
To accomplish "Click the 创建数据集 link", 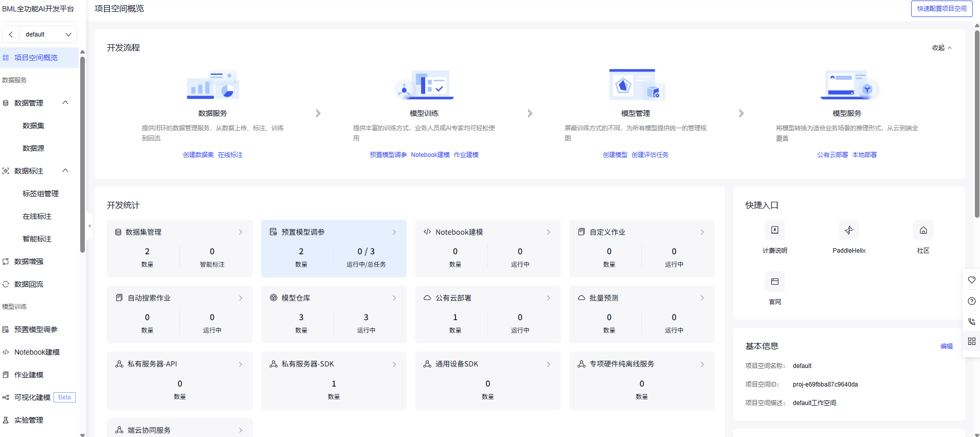I will tap(198, 155).
